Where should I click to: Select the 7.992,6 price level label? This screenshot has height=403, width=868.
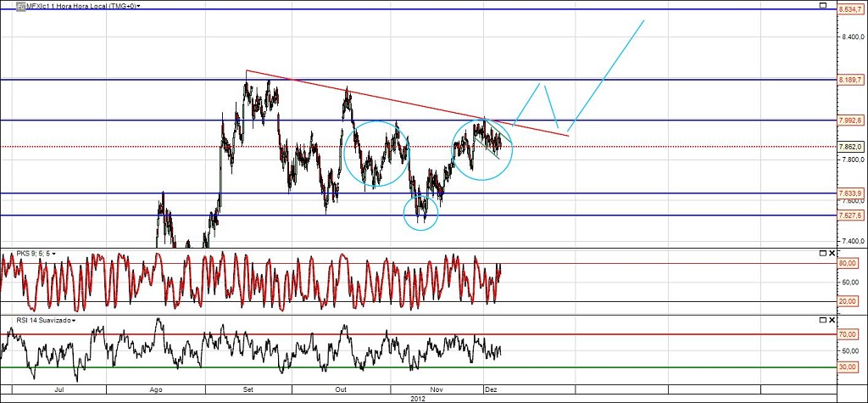tap(852, 120)
